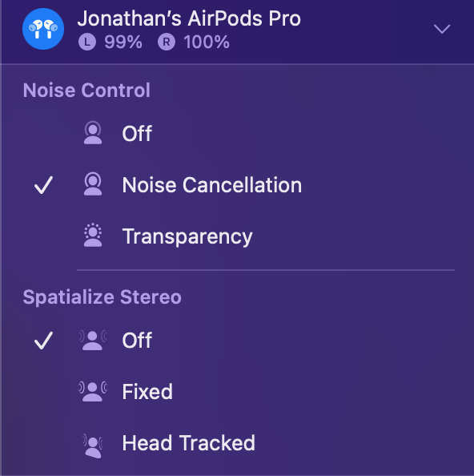Click the Noise Control section heading
Image resolution: width=474 pixels, height=476 pixels.
point(86,91)
